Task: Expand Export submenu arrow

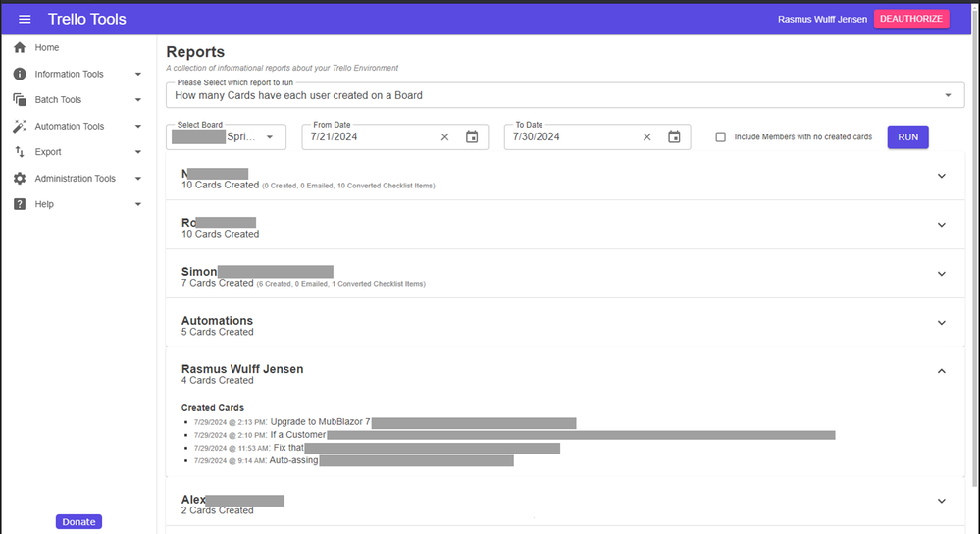Action: [138, 152]
